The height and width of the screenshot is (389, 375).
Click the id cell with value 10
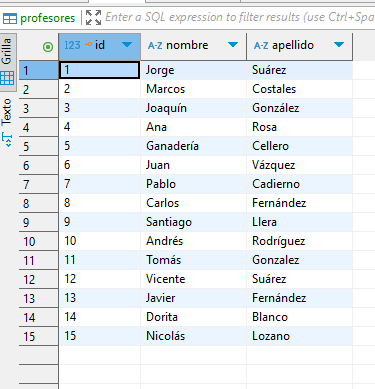pyautogui.click(x=100, y=241)
